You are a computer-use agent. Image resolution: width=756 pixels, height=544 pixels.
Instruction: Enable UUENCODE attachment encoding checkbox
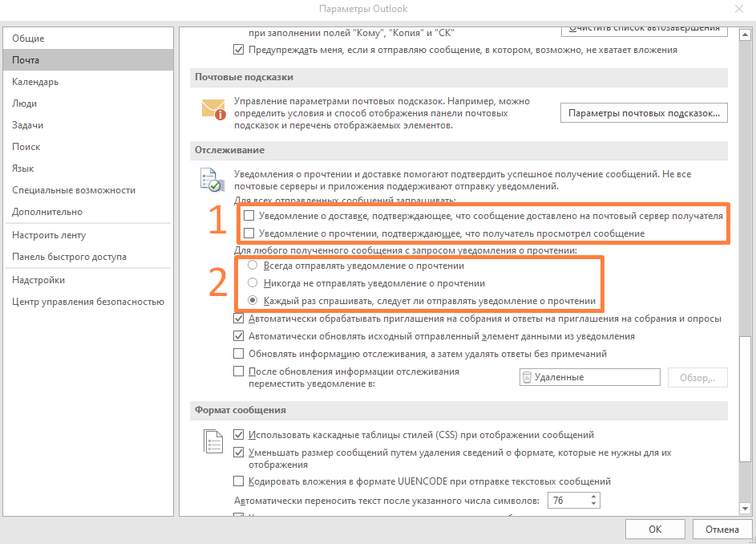coord(239,481)
